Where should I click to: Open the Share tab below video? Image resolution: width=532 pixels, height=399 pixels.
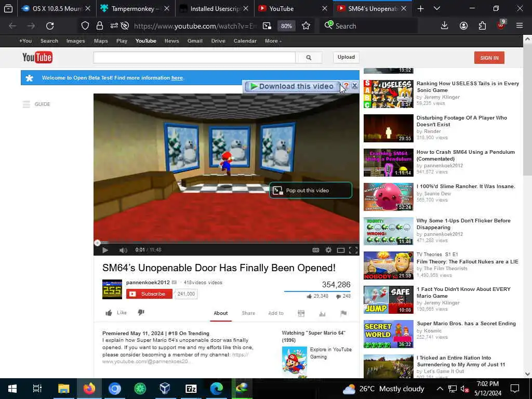point(248,313)
